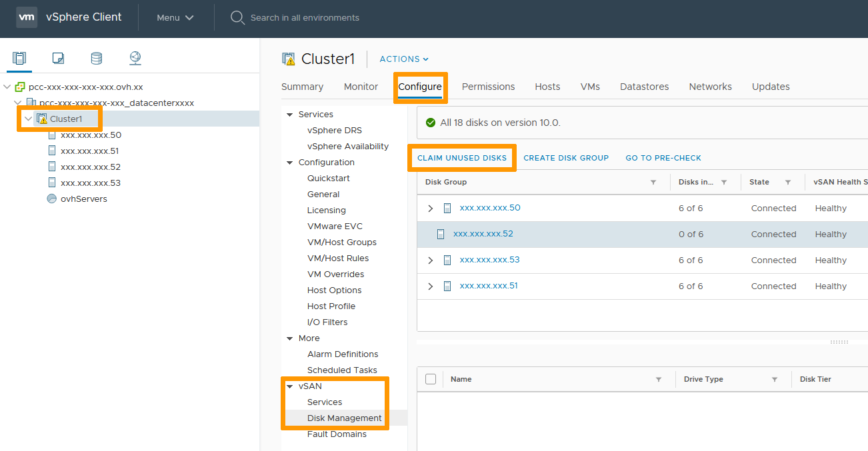Expand the disk group for xxx.xxx.xxx.50
The height and width of the screenshot is (451, 868).
[430, 208]
